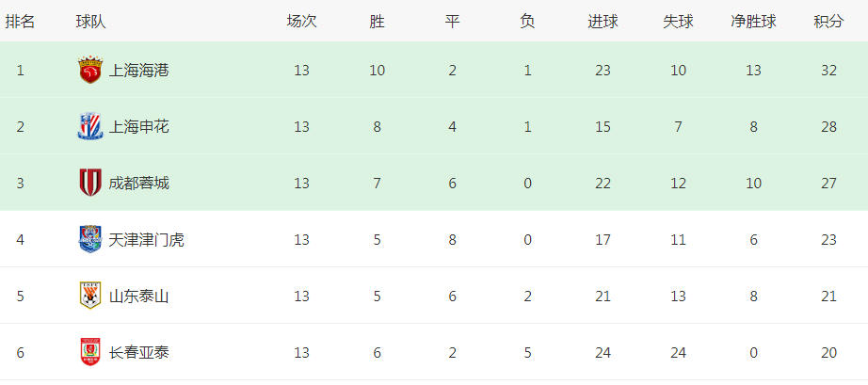Open the 成都蓉城 team name link
Screen dimensions: 868x385
pyautogui.click(x=139, y=184)
